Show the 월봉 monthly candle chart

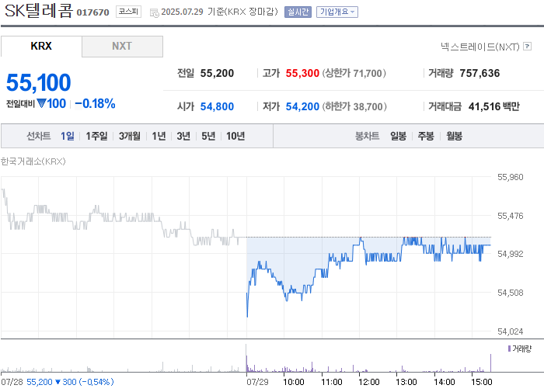(454, 136)
